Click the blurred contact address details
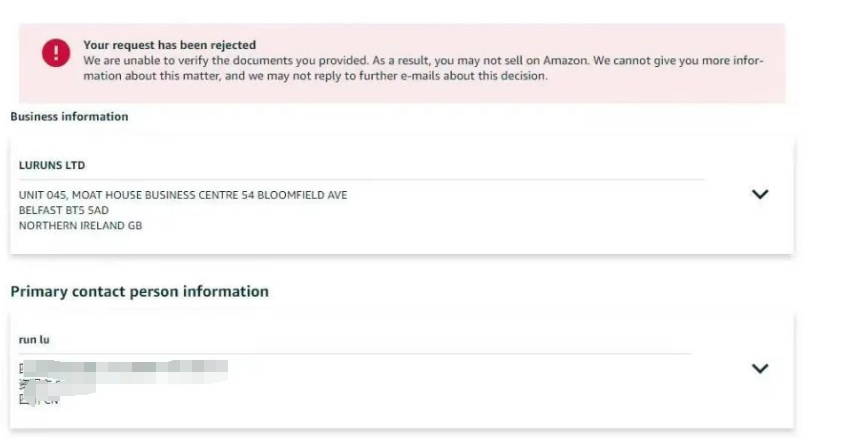 [x=123, y=382]
